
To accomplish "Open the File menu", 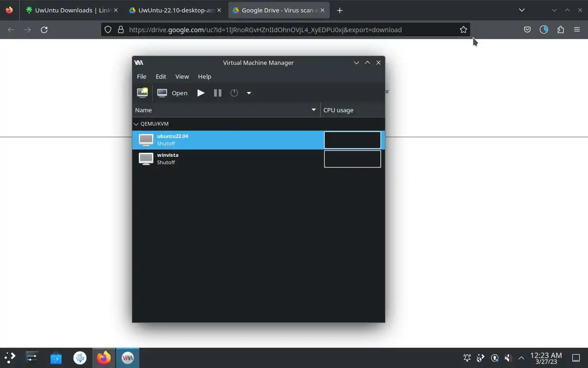I will tap(141, 76).
